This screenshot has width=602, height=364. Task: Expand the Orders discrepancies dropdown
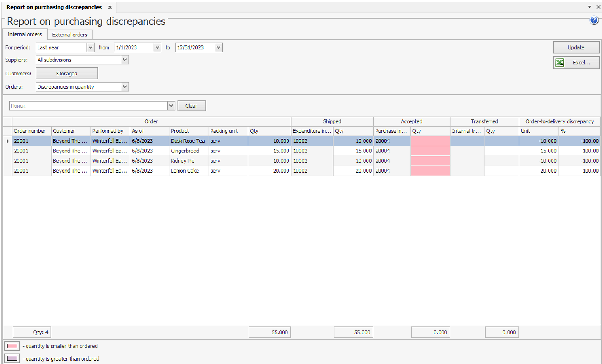124,87
